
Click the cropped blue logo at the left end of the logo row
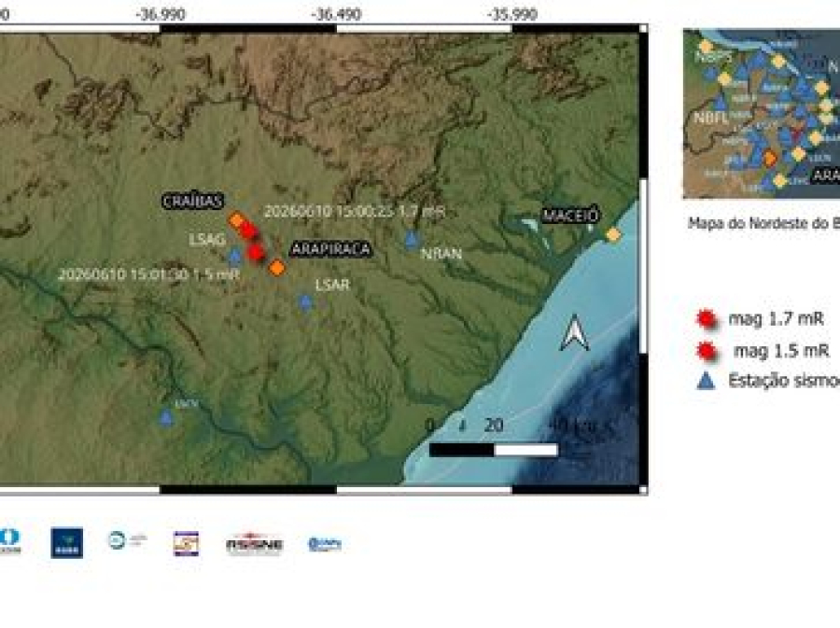(9, 540)
